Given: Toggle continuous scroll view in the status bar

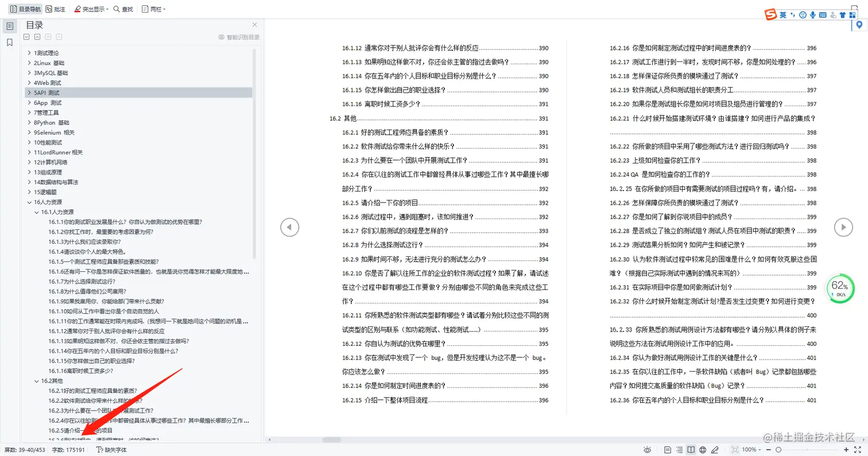Looking at the screenshot, I should click(x=680, y=450).
